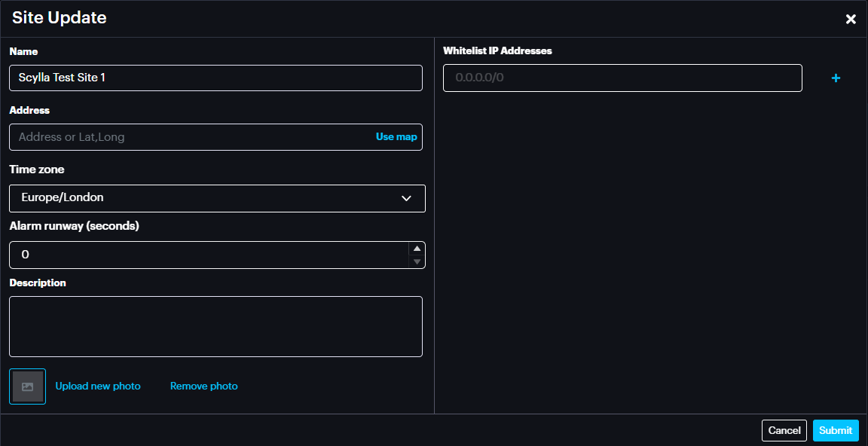The height and width of the screenshot is (446, 868).
Task: Click inside the Description text area
Action: click(x=215, y=326)
